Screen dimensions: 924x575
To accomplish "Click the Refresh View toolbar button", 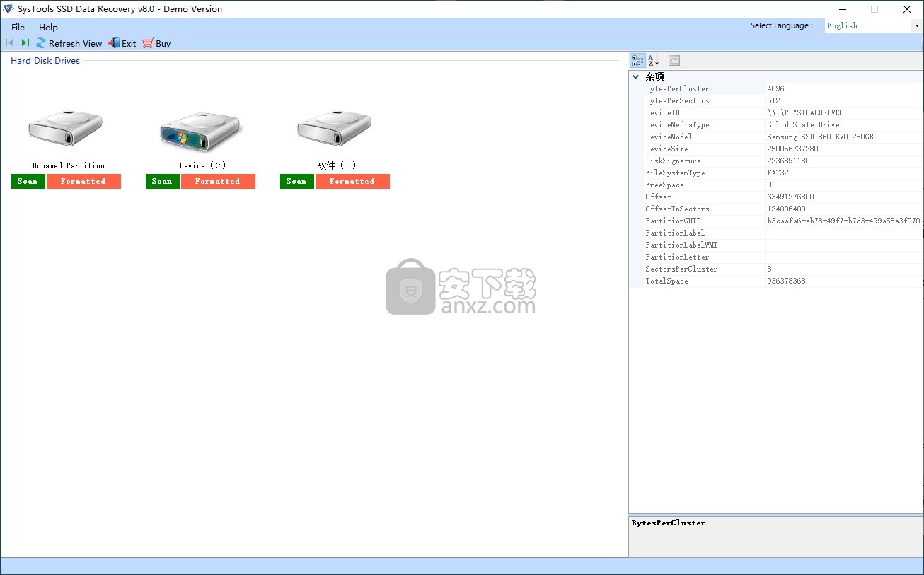I will point(69,43).
